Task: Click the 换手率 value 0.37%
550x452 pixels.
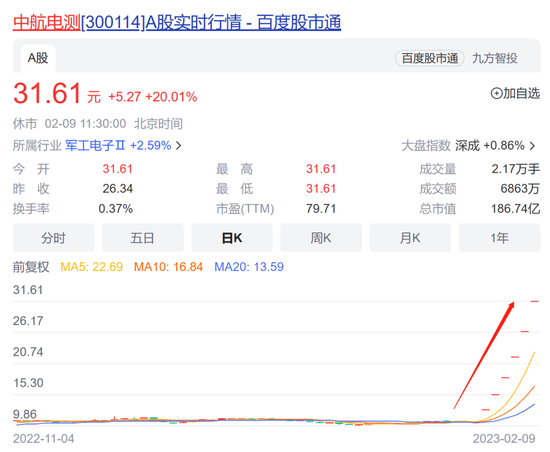Action: click(x=115, y=209)
